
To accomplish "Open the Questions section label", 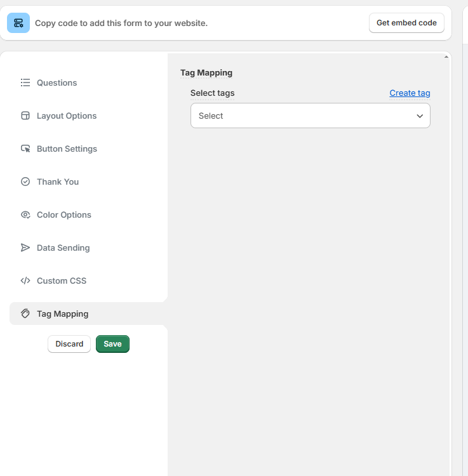I will pyautogui.click(x=57, y=83).
